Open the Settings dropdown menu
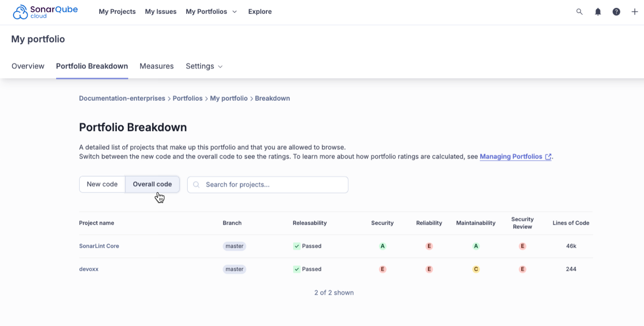The height and width of the screenshot is (326, 644). (204, 66)
